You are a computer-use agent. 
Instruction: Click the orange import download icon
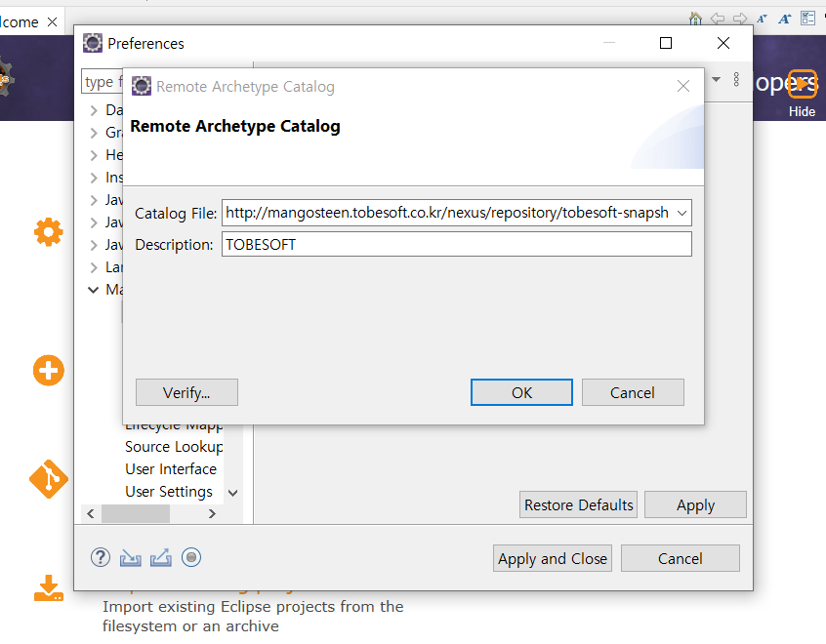pos(49,587)
